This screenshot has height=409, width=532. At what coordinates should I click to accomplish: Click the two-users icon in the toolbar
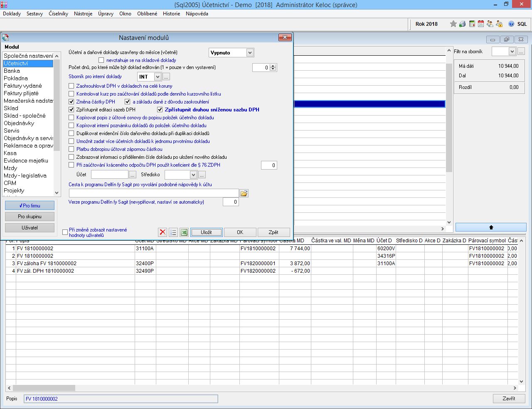[490, 24]
